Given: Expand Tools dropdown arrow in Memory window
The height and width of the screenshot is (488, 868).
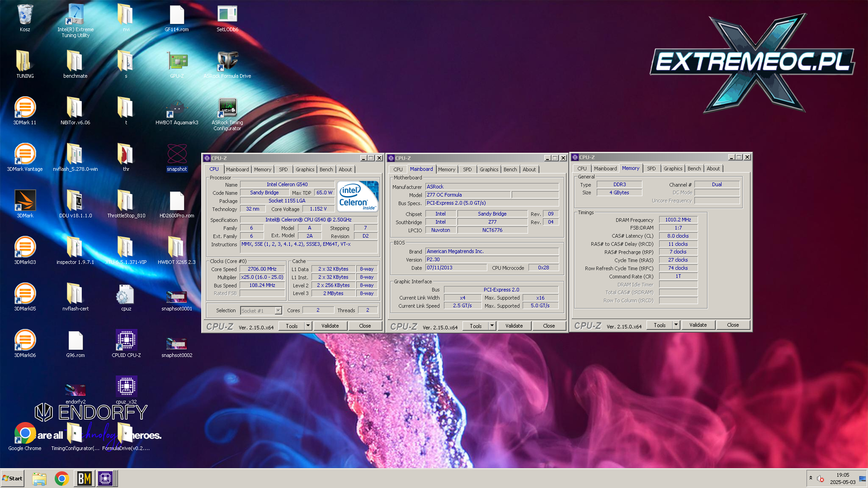Looking at the screenshot, I should coord(676,325).
